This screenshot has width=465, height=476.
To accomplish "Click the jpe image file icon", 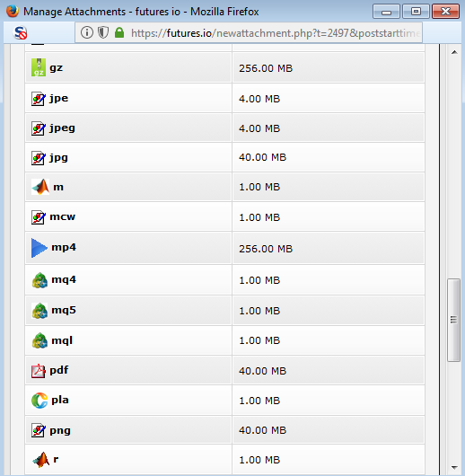I will tap(39, 99).
